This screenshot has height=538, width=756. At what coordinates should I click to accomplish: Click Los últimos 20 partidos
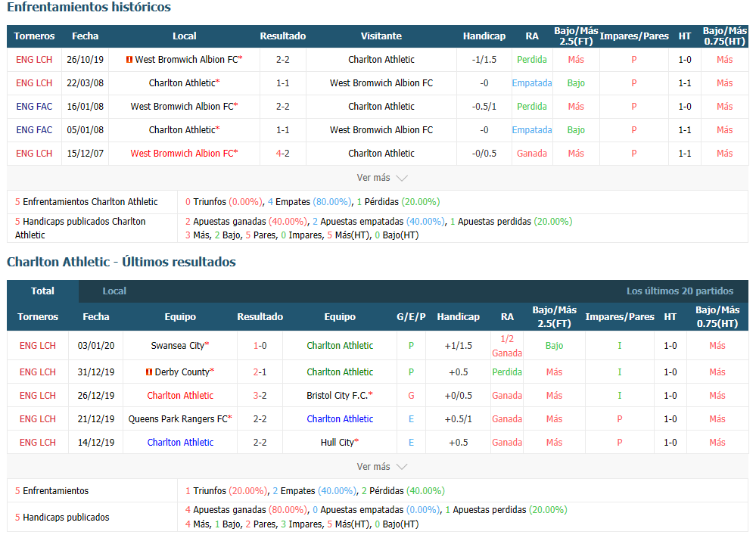[x=680, y=291]
